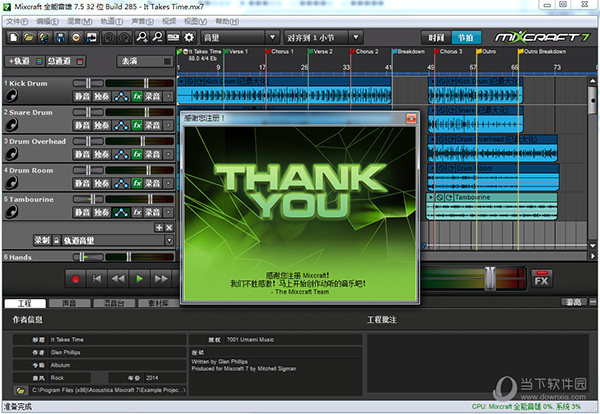600x414 pixels.
Task: Save the project with the floppy disk icon
Action: (60, 37)
